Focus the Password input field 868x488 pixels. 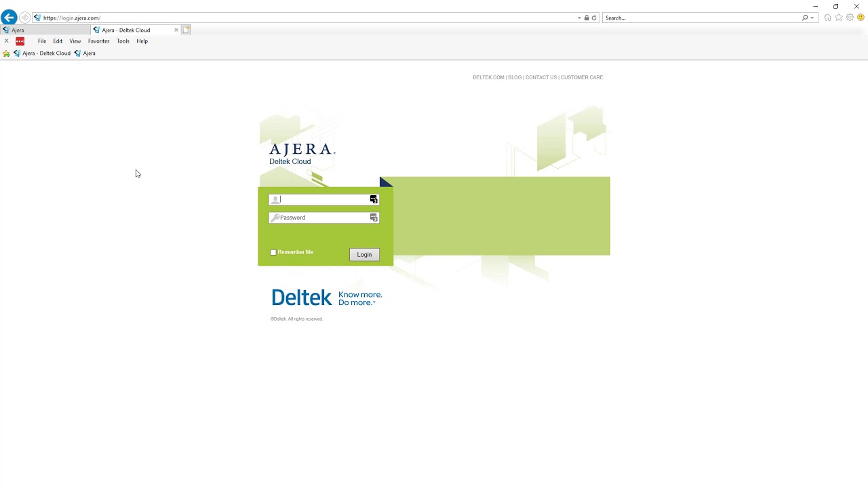(324, 218)
